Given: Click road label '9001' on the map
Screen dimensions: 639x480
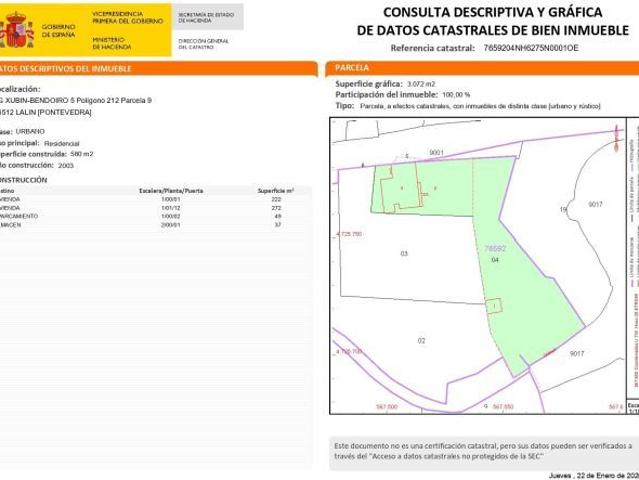Looking at the screenshot, I should 436,152.
